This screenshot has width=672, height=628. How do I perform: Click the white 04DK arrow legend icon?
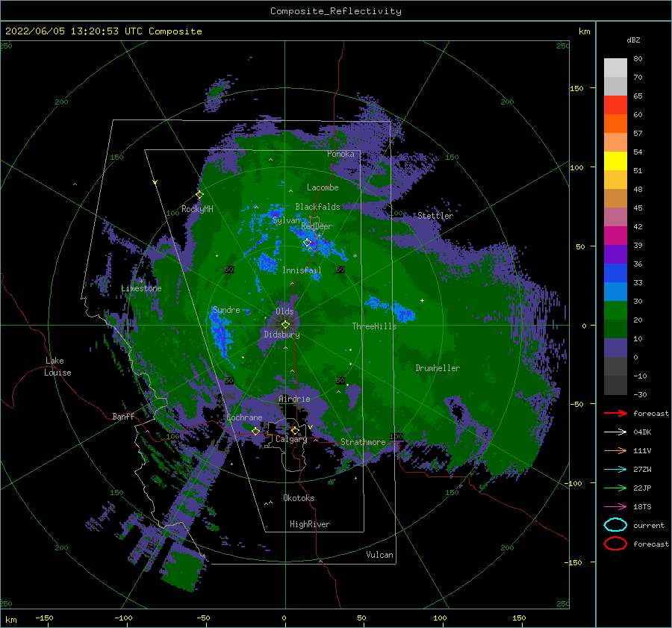coord(615,432)
